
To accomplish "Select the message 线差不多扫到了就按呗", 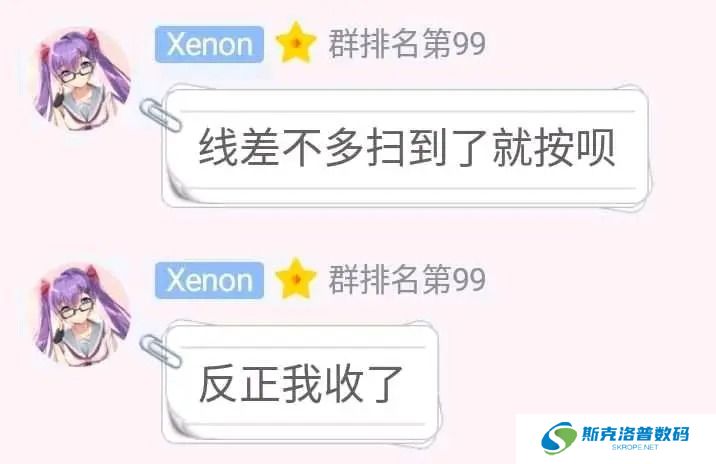I will click(x=406, y=148).
